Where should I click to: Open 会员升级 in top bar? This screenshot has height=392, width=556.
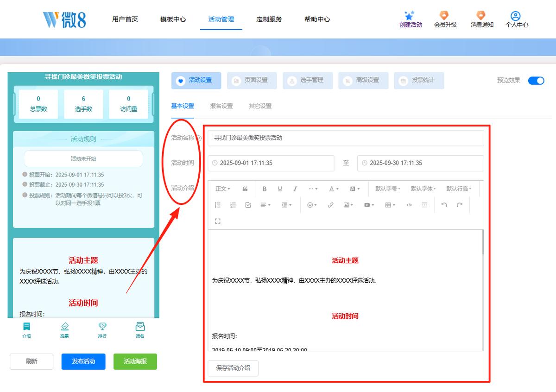pos(445,19)
